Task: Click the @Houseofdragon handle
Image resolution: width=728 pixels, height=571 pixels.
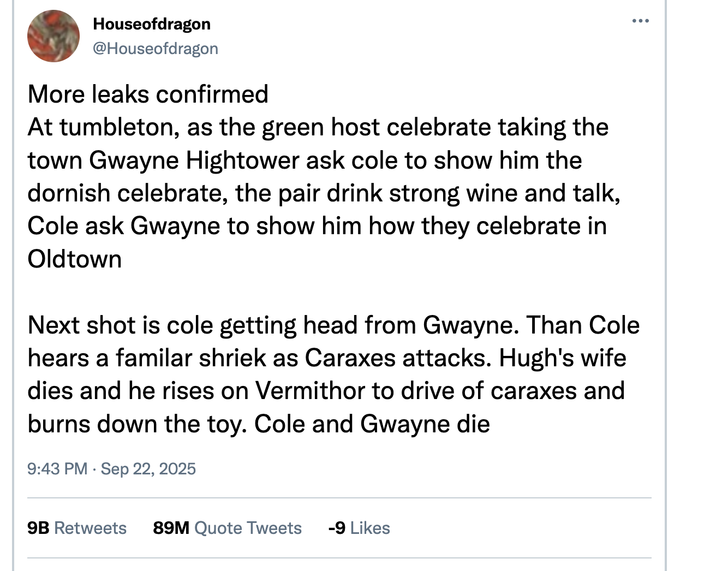Action: point(156,49)
